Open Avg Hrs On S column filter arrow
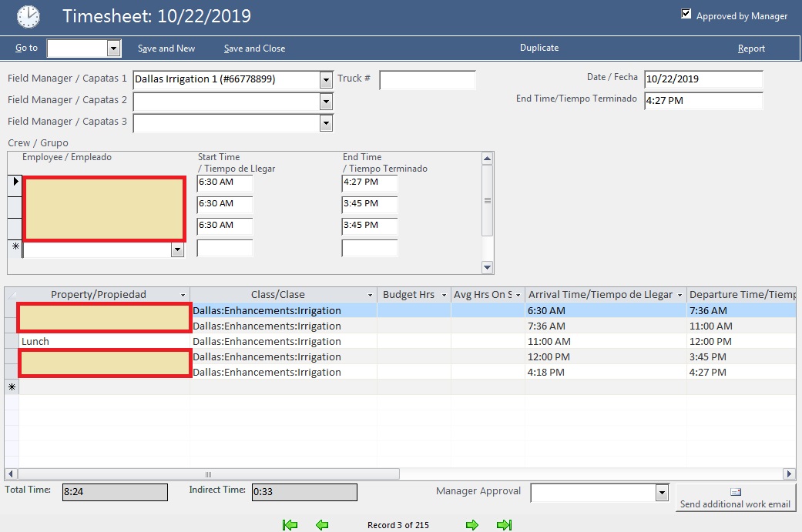Viewport: 802px width, 532px height. point(518,295)
